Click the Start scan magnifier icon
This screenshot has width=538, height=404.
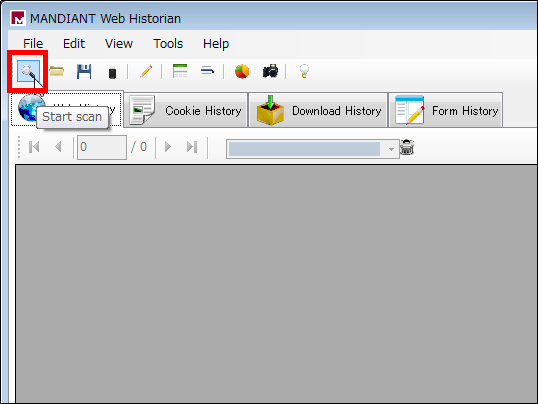[28, 71]
